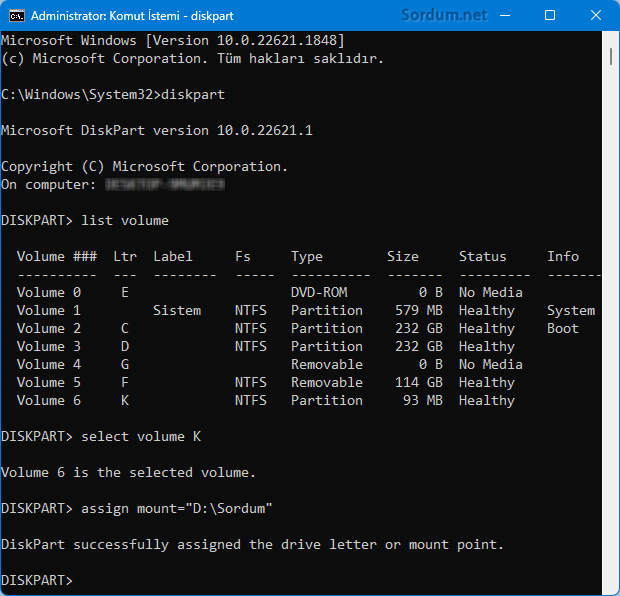Image resolution: width=620 pixels, height=596 pixels.
Task: Click the 'Size' column header
Action: [x=403, y=256]
